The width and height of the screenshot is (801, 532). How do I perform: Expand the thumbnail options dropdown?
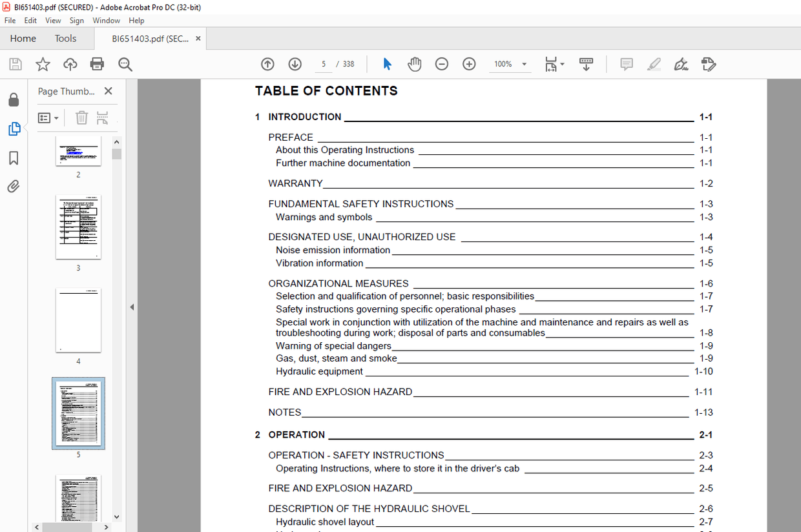[x=48, y=118]
